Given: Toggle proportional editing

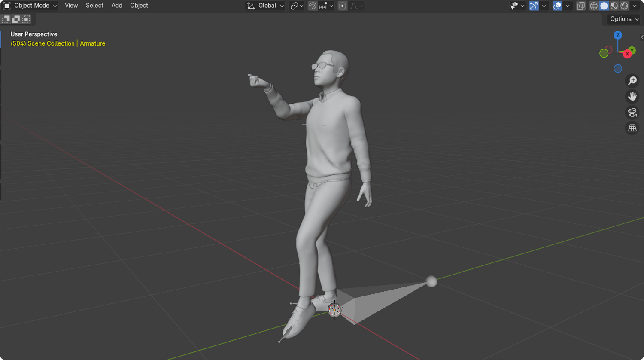Looking at the screenshot, I should (342, 6).
